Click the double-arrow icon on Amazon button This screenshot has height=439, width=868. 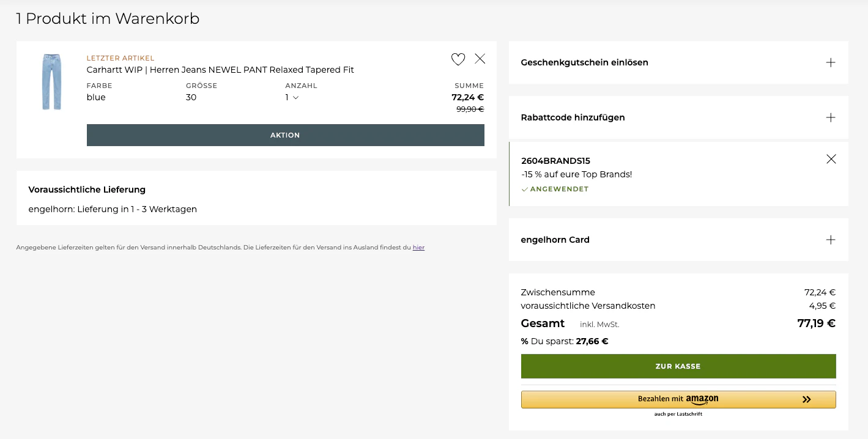click(806, 399)
